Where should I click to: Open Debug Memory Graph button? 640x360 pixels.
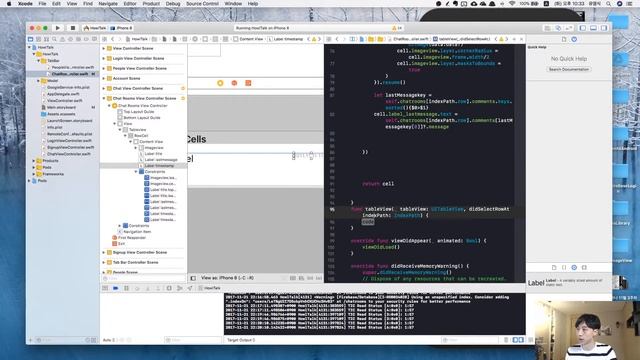point(180,288)
